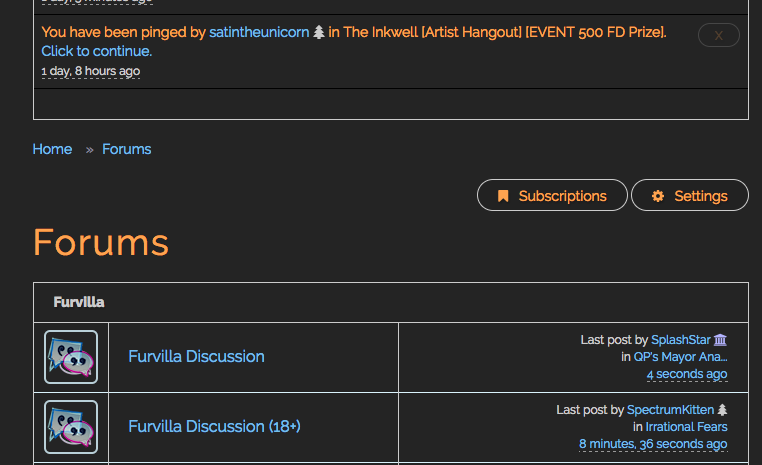Click the gear icon in Settings button
Image resolution: width=762 pixels, height=465 pixels.
tap(658, 196)
